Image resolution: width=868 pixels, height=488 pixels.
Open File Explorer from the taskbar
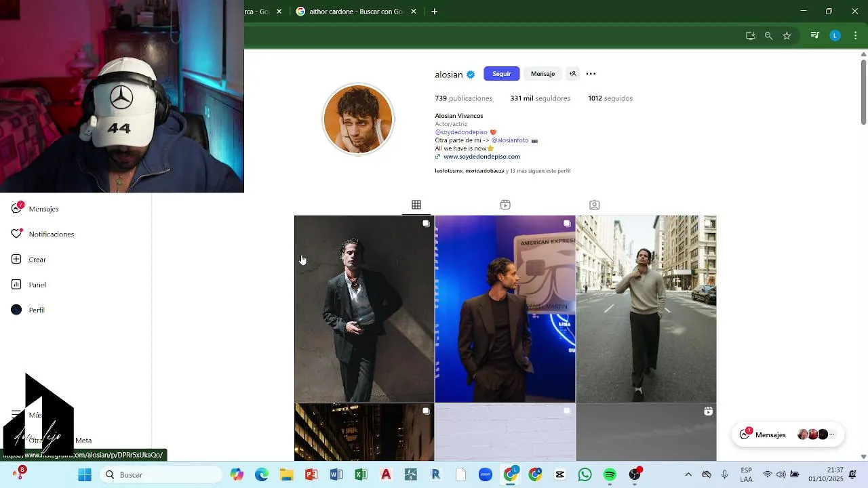(286, 474)
